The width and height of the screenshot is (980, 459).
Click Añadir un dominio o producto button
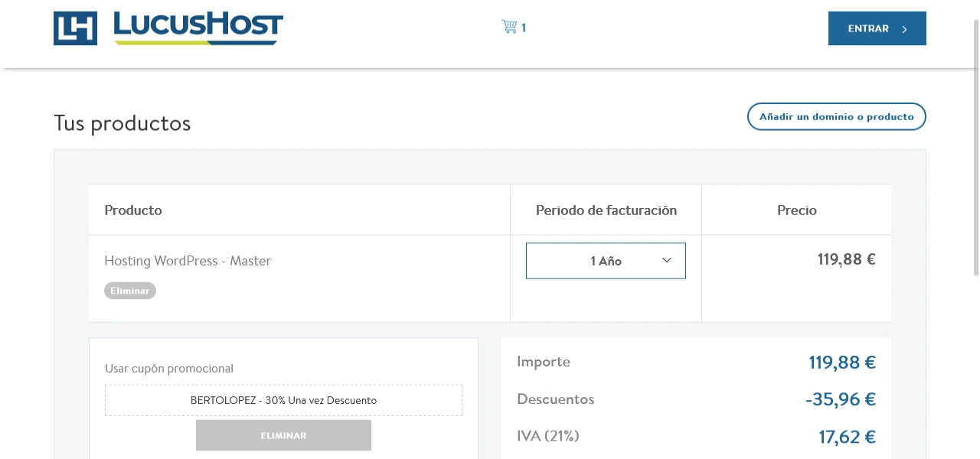(x=837, y=117)
